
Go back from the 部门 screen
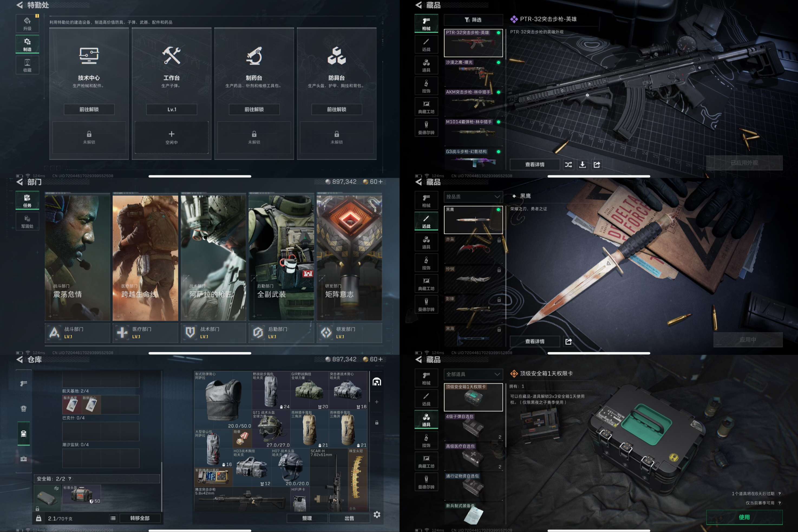(20, 182)
